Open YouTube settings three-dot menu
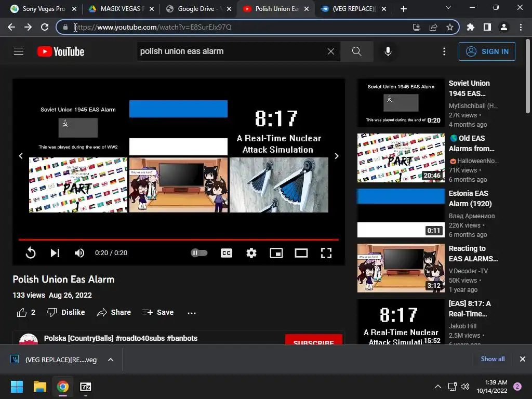Screen dimensions: 532x399 click(x=444, y=51)
